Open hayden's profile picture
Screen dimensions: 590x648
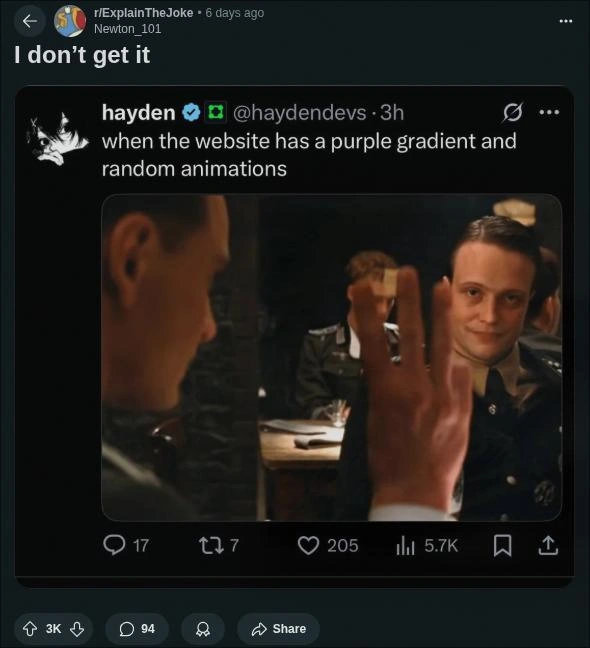[58, 139]
